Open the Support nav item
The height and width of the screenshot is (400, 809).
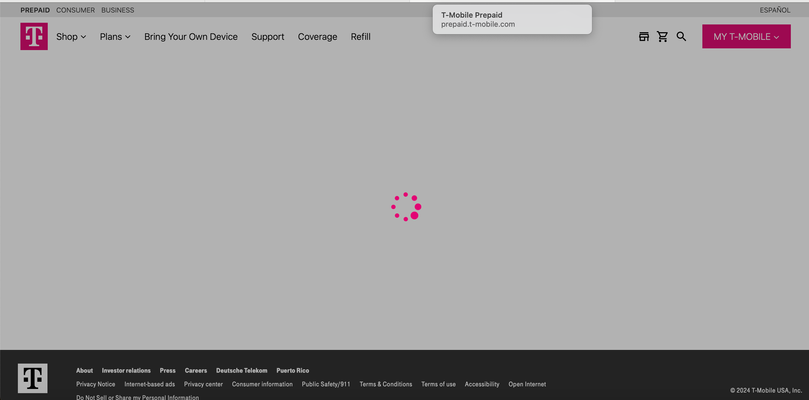268,37
